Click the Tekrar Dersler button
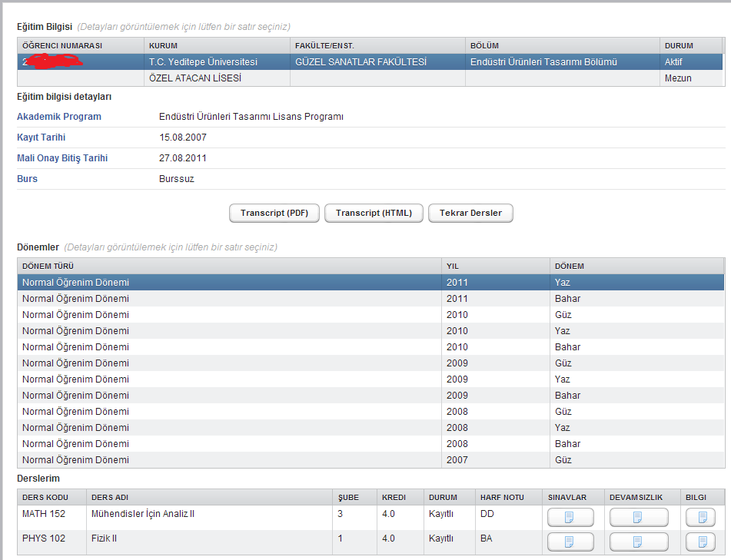This screenshot has width=731, height=560. click(x=470, y=213)
